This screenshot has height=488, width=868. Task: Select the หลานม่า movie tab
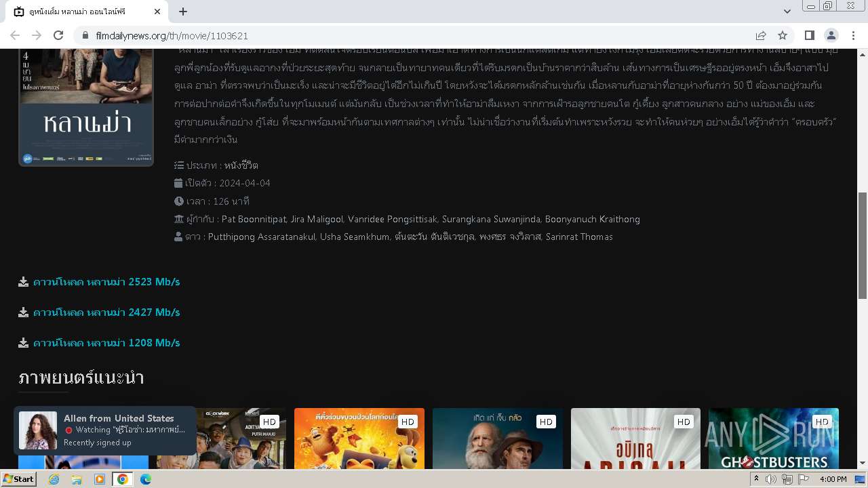point(87,12)
